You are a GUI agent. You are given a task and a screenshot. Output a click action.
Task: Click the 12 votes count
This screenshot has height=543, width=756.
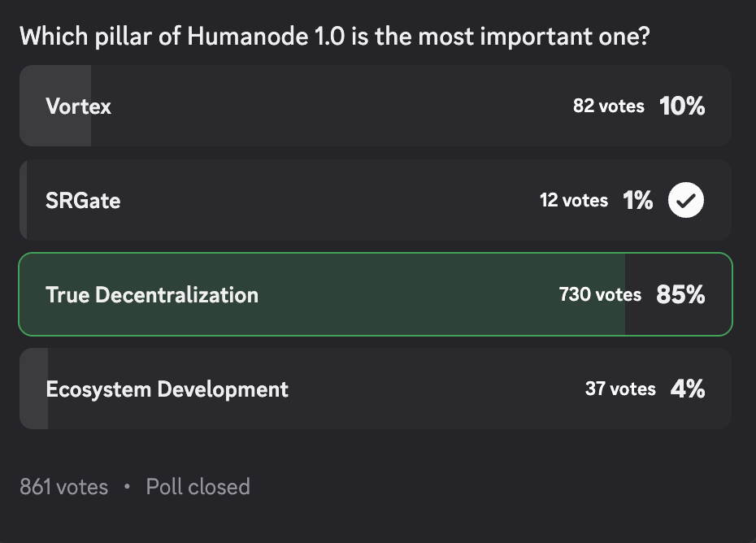(x=574, y=200)
